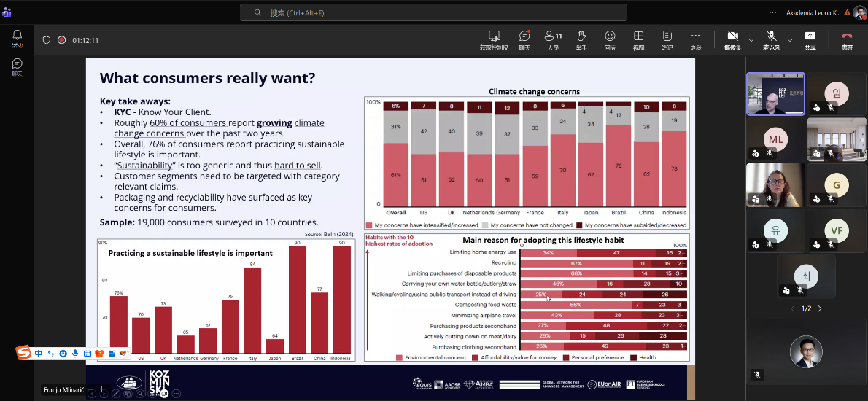The width and height of the screenshot is (868, 401).
Task: Unmute the microphone
Action: tap(771, 40)
